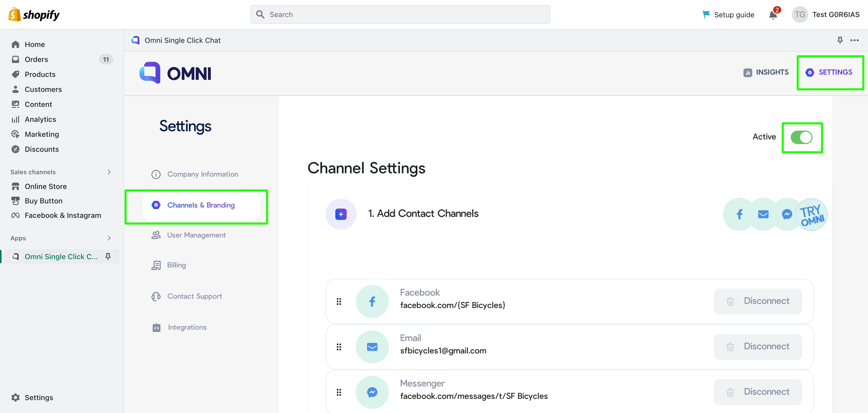Image resolution: width=868 pixels, height=413 pixels.
Task: Click the Setup guide flag link
Action: click(728, 14)
